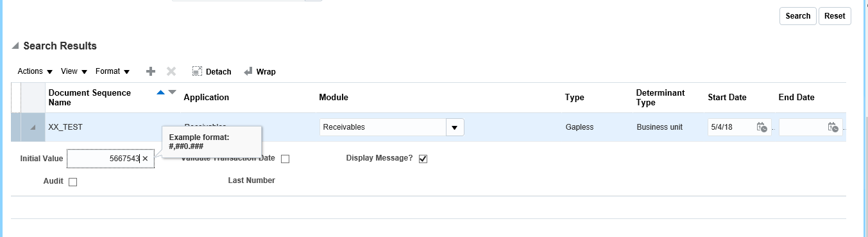Click the Reset button
868x237 pixels.
click(835, 16)
